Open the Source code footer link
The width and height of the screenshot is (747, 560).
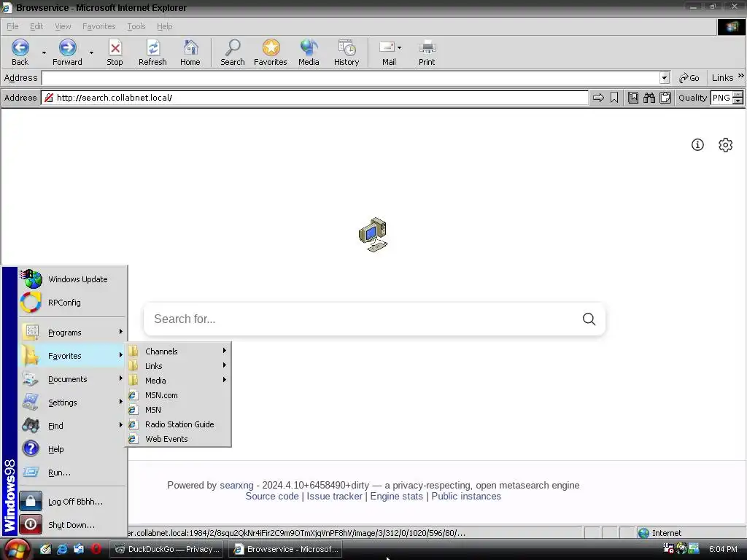point(271,496)
